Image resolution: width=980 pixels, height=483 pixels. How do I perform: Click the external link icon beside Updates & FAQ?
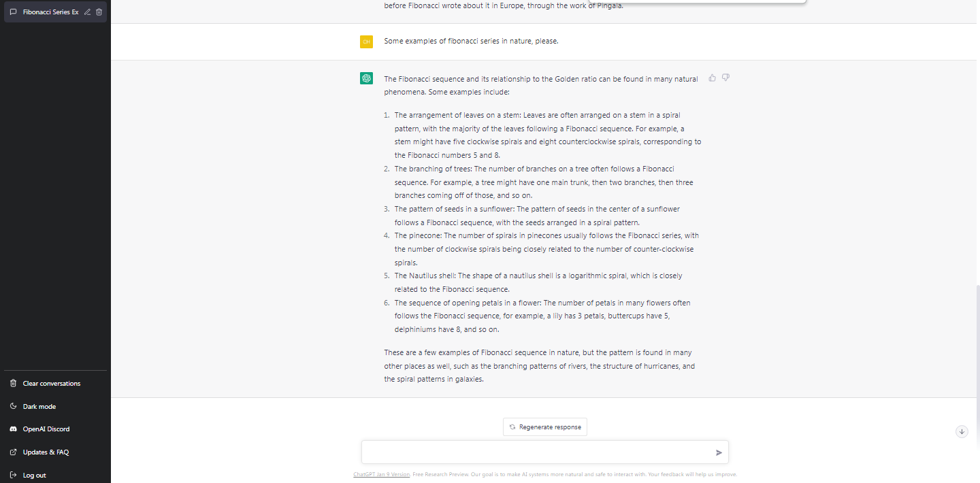(x=12, y=452)
